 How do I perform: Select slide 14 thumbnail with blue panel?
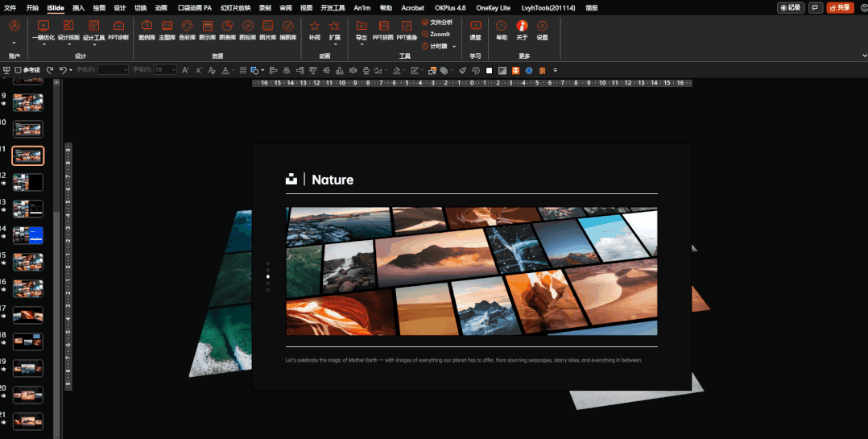tap(27, 234)
